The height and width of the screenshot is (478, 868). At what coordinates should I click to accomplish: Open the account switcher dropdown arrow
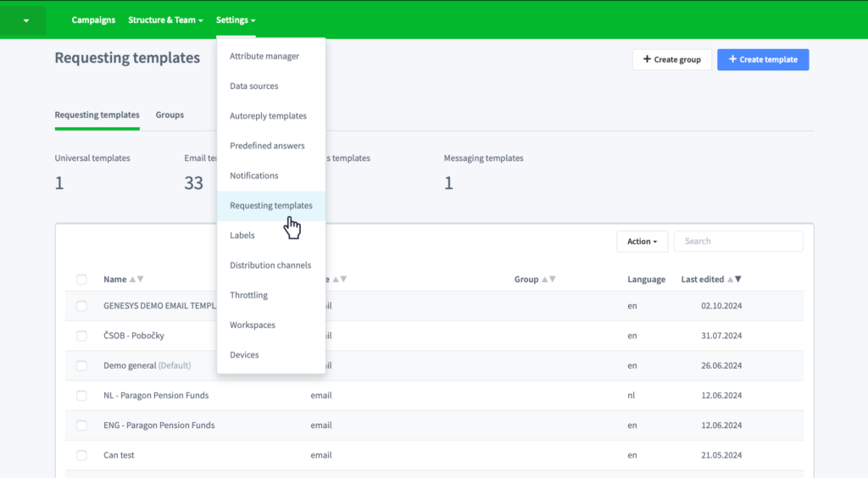(x=26, y=20)
